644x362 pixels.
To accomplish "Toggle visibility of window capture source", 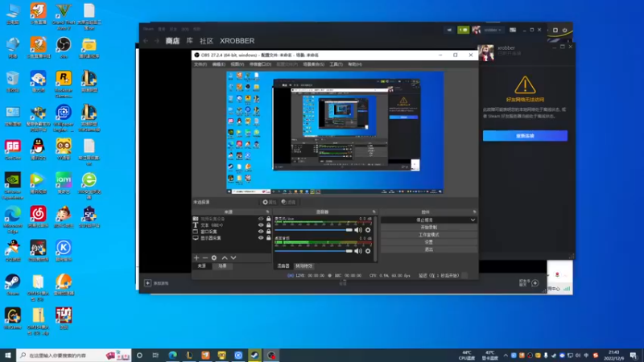I will (261, 232).
